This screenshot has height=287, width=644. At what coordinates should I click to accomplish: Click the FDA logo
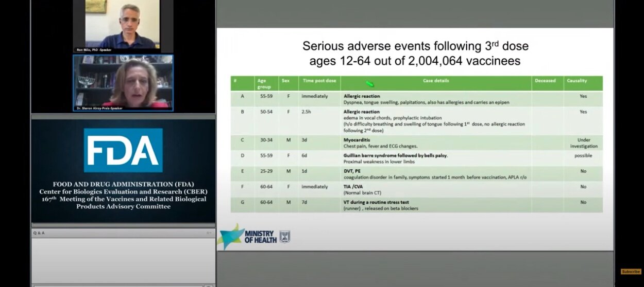tap(123, 150)
